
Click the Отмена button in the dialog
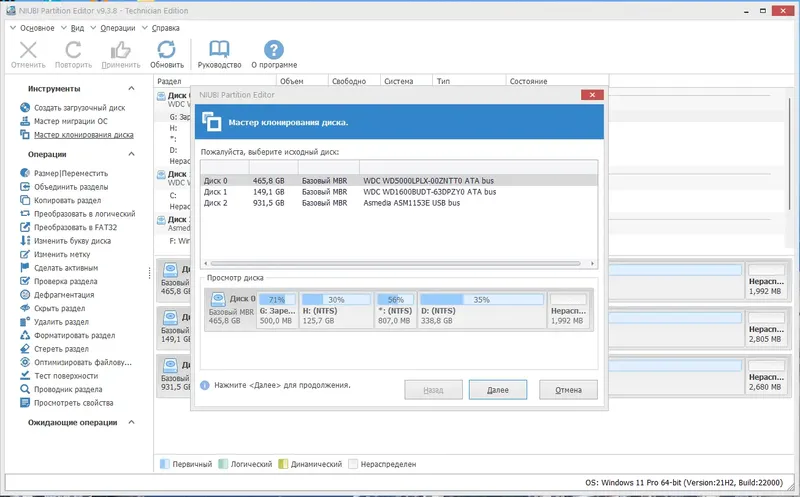568,389
